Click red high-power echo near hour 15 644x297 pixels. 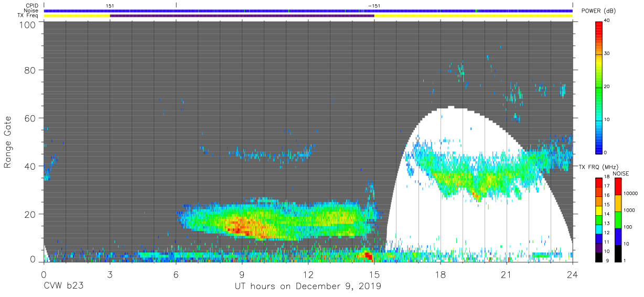tap(368, 256)
